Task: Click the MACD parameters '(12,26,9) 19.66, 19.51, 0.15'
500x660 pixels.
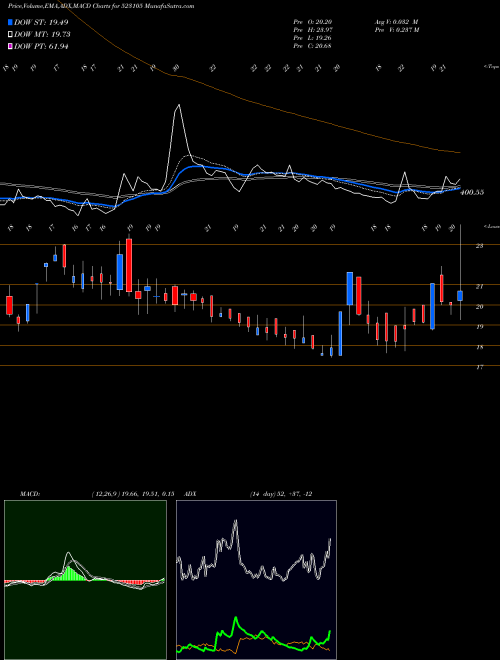Action: click(x=132, y=494)
